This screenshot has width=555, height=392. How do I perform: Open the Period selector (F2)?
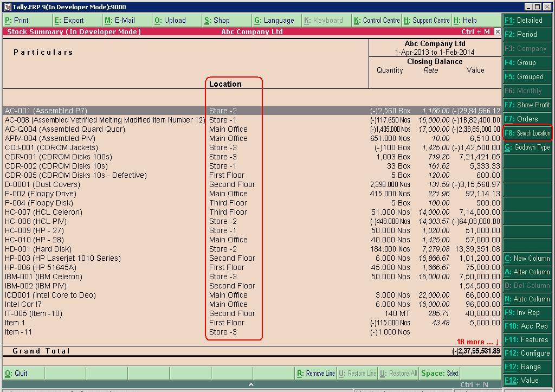click(527, 34)
